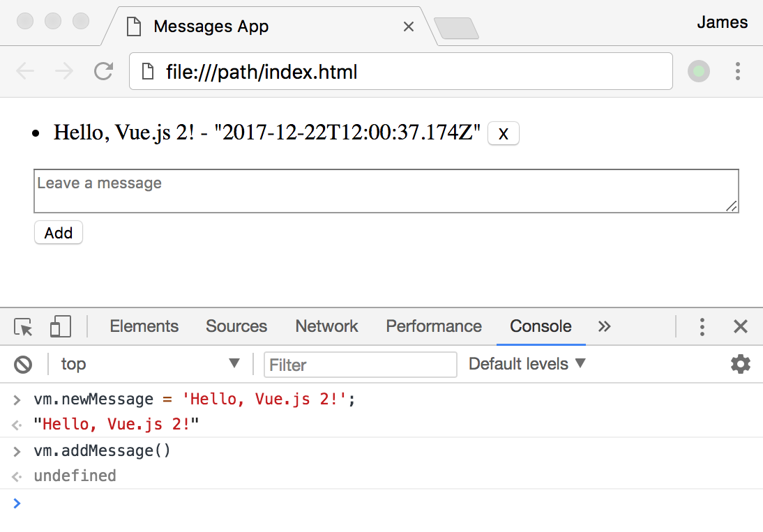
Task: Expand the 'top' execution context dropdown
Action: click(150, 364)
